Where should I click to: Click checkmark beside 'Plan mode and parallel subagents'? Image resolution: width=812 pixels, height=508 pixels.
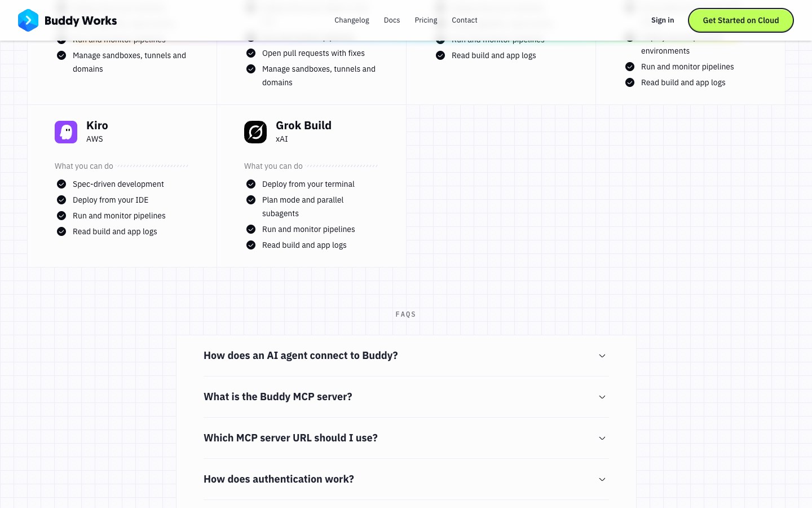coord(251,200)
